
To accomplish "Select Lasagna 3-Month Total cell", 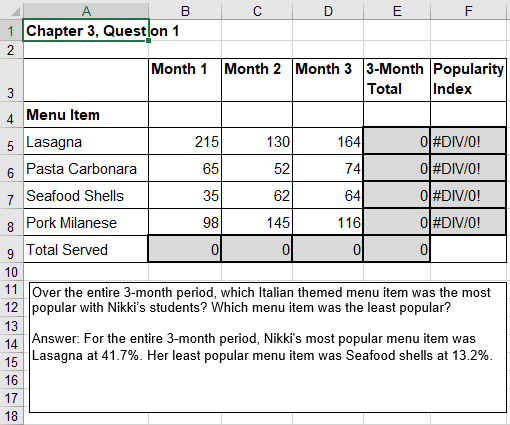I will (x=397, y=141).
